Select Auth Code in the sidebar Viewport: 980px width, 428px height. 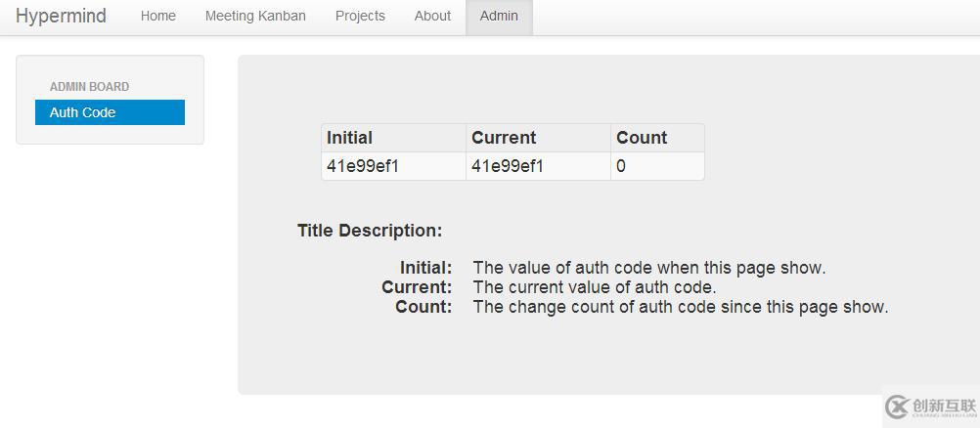[110, 112]
